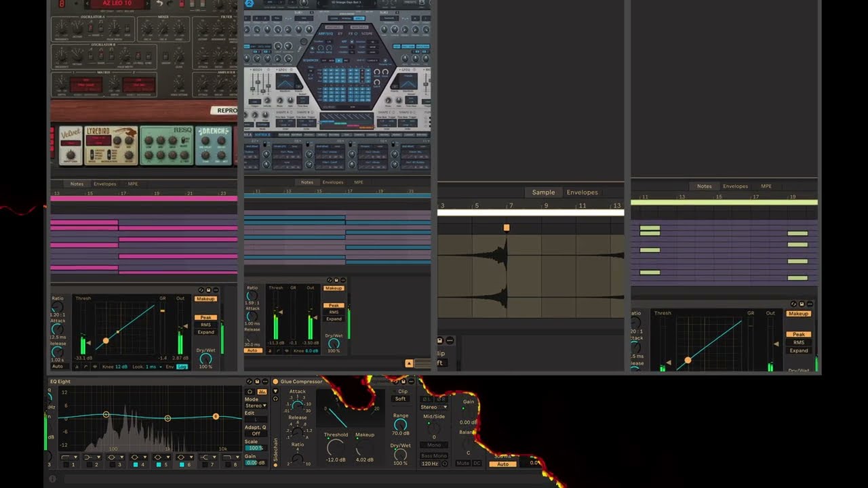
Task: Open Notes tab above the green clip
Action: tap(705, 186)
